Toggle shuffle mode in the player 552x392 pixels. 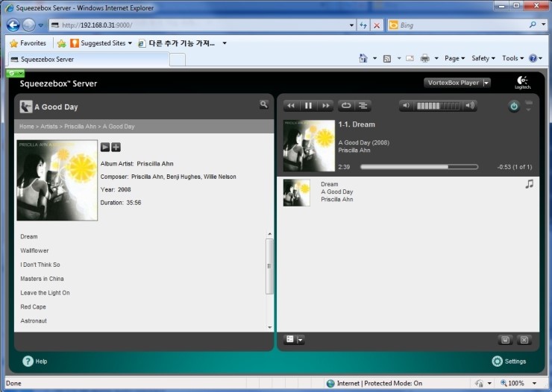(x=363, y=106)
